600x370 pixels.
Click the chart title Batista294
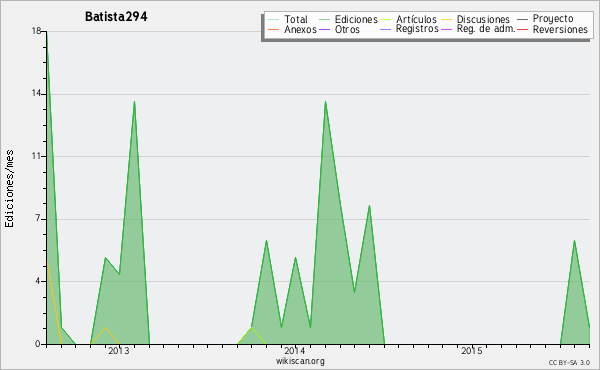[116, 16]
